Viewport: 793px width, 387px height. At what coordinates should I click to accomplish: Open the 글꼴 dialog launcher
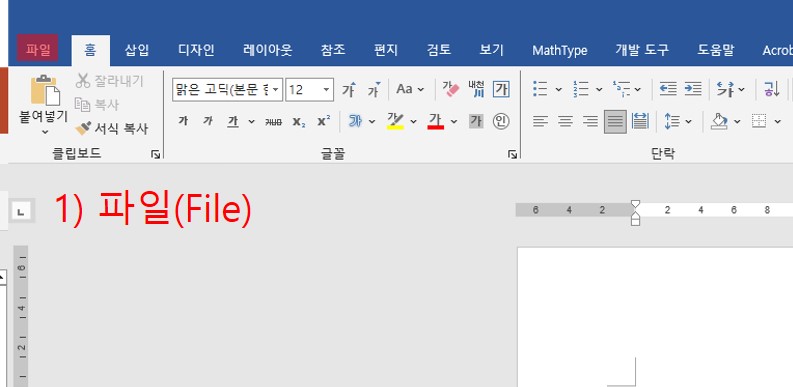point(512,155)
